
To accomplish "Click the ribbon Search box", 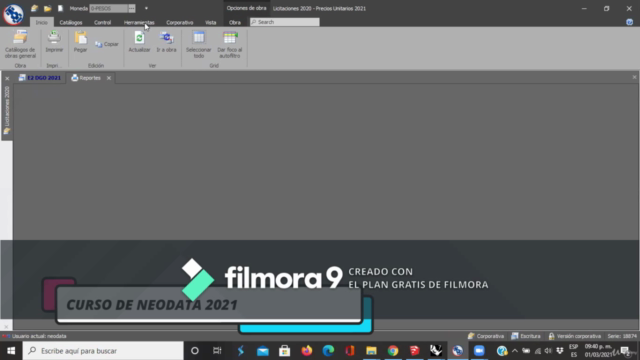I will pyautogui.click(x=284, y=22).
